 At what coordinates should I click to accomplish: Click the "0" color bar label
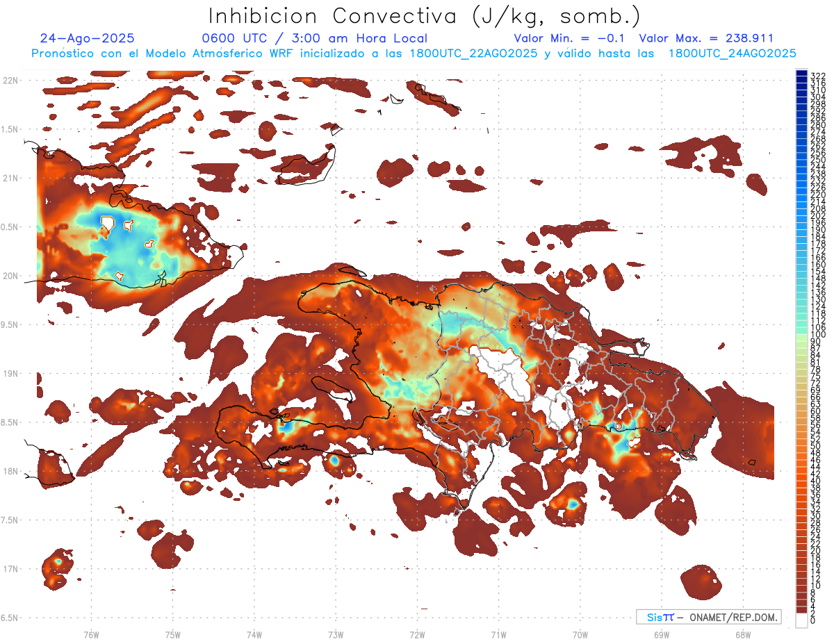coord(813,620)
